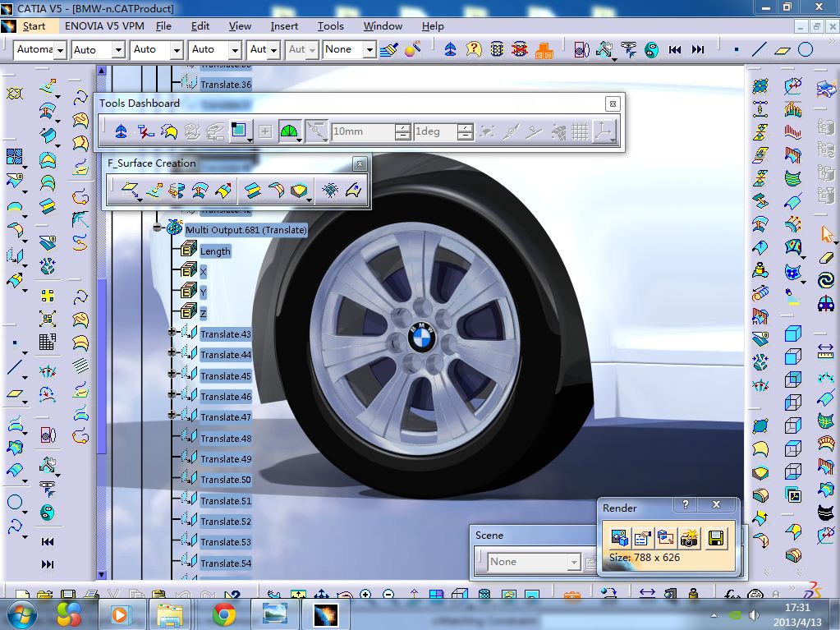
Task: Decrease the 1deg value with the stepper arrow
Action: point(466,136)
